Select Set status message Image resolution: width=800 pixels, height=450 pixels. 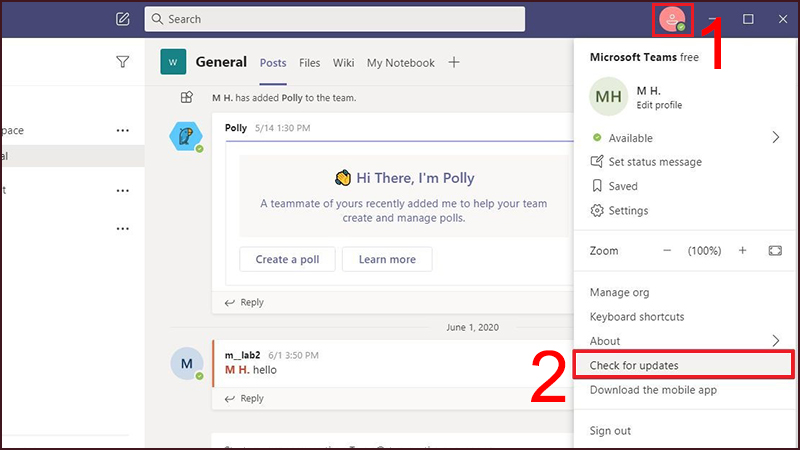[x=655, y=162]
